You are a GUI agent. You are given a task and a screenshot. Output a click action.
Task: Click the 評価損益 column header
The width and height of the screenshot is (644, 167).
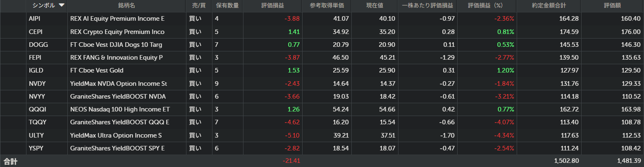[273, 5]
